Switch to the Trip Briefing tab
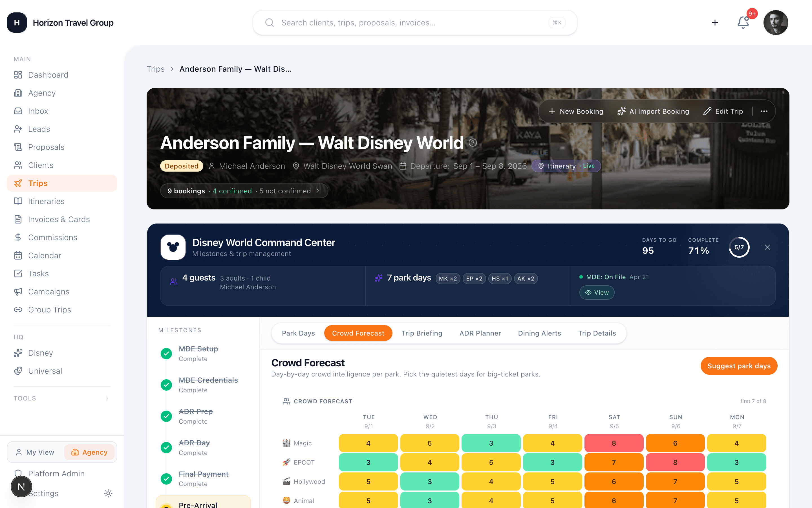This screenshot has width=812, height=508. (422, 333)
